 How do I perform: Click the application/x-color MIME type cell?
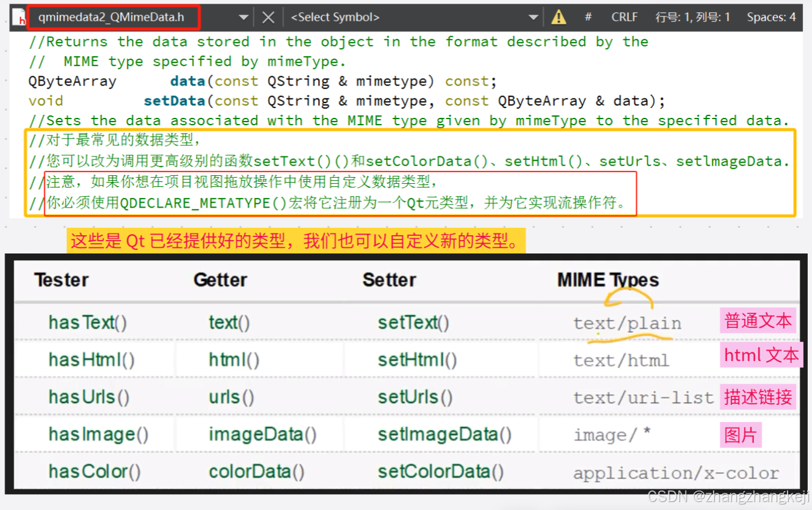pos(676,473)
